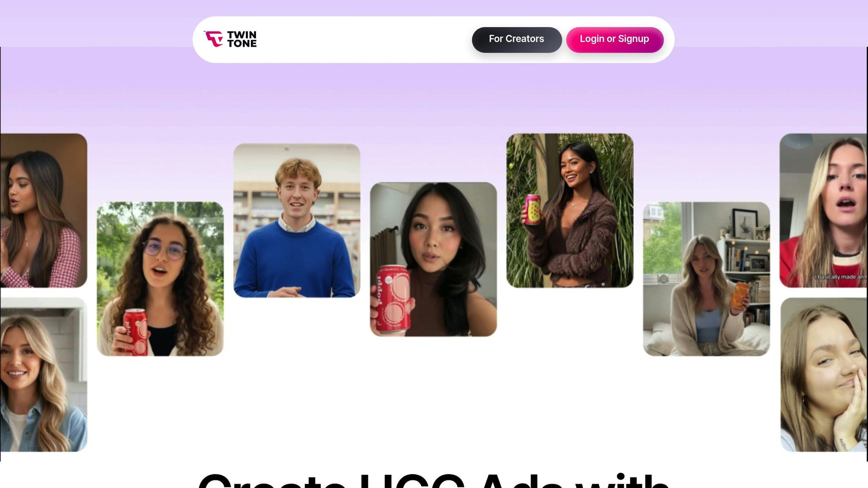Image resolution: width=868 pixels, height=488 pixels.
Task: Open the woman in pink checkered top video
Action: click(x=44, y=211)
